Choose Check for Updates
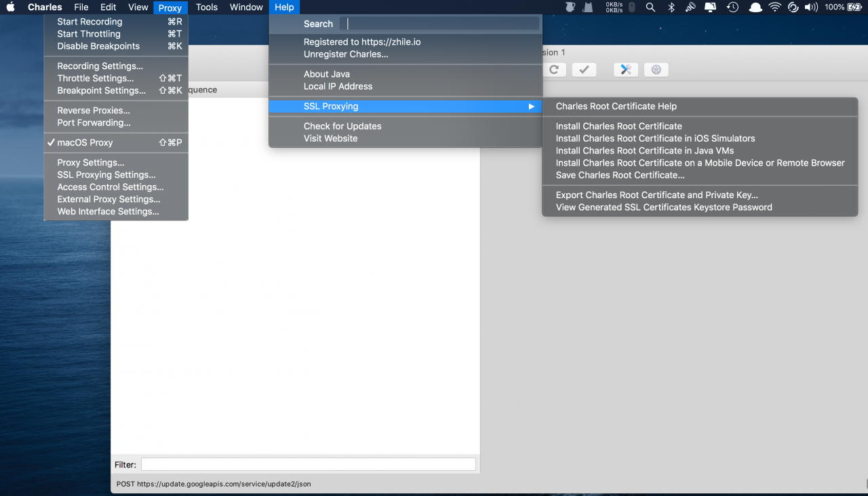This screenshot has width=868, height=496. [406, 126]
